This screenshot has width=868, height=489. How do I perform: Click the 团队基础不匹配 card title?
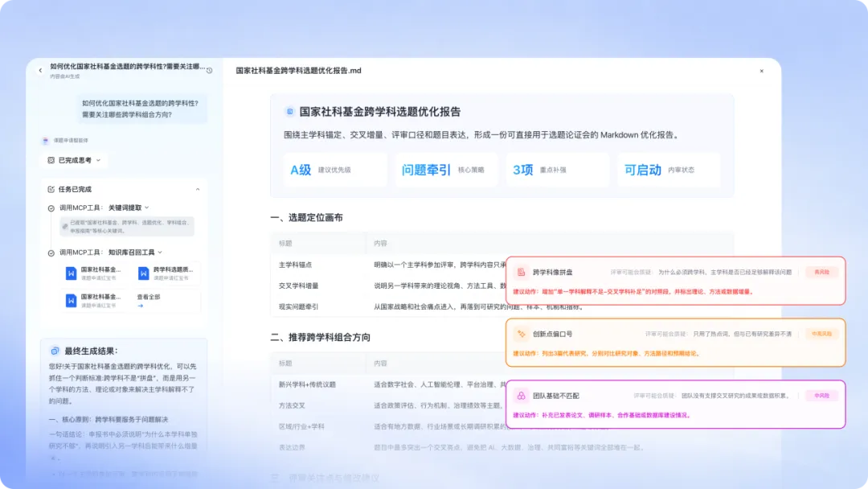point(556,396)
